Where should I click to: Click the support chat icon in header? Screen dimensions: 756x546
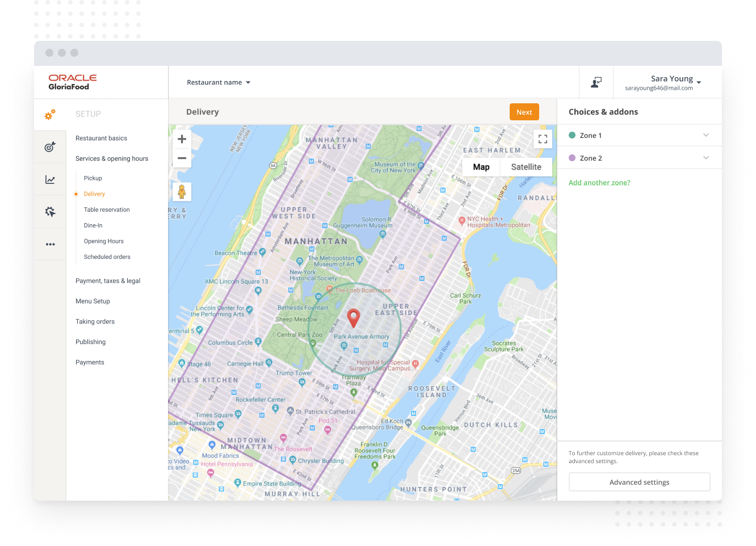(596, 82)
